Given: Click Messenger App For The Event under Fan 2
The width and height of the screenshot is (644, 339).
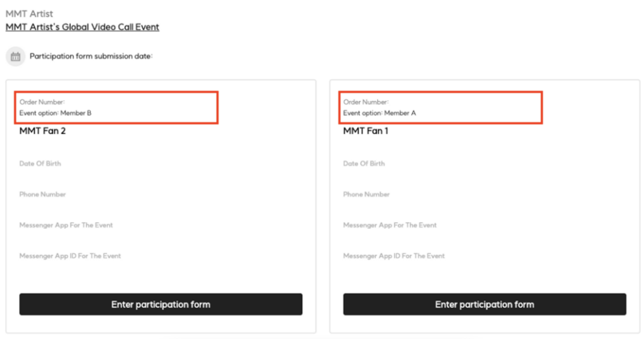Looking at the screenshot, I should coord(66,225).
